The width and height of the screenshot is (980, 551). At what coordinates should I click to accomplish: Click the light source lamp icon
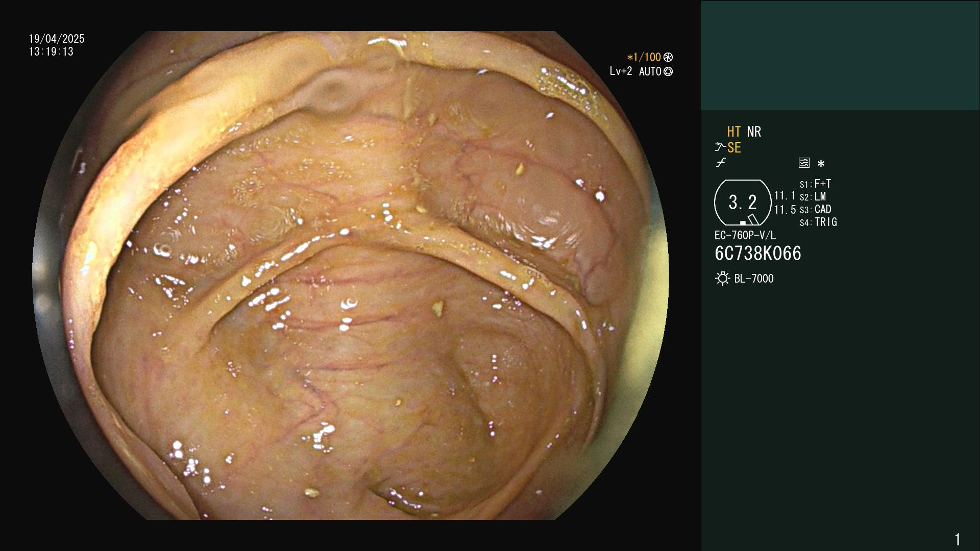pos(722,279)
